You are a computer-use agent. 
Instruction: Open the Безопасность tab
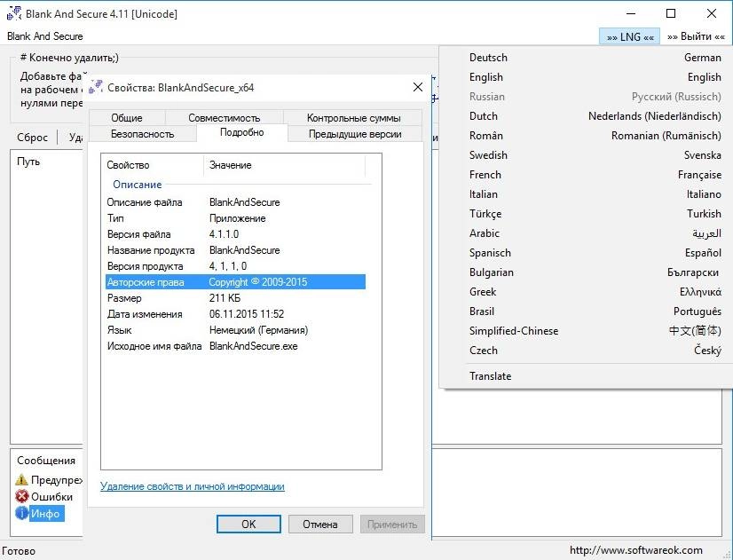(142, 134)
